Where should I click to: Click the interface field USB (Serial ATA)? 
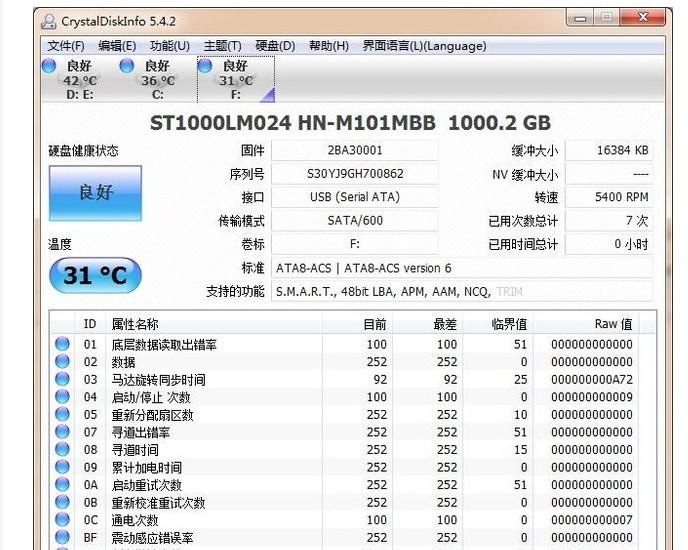(x=355, y=197)
